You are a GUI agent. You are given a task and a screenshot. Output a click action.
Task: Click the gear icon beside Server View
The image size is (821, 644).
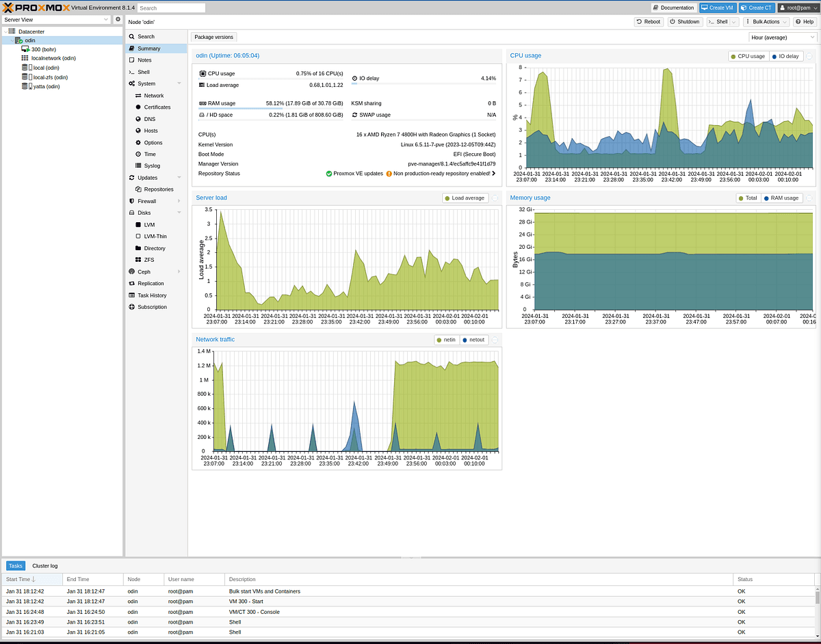[118, 20]
